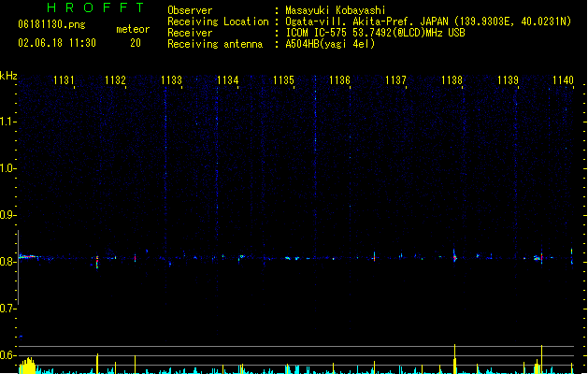The image size is (588, 374).
Task: Click the long meteor echo at spectrogram start
Action: click(28, 257)
